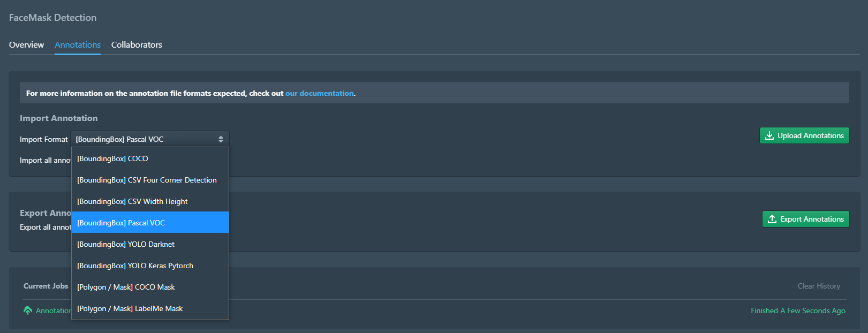Switch to the Overview tab

26,45
